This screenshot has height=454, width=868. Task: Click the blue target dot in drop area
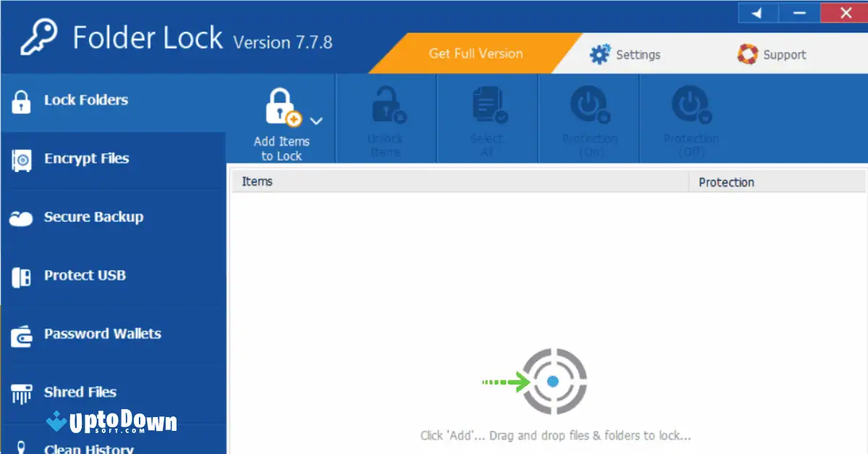click(x=552, y=381)
